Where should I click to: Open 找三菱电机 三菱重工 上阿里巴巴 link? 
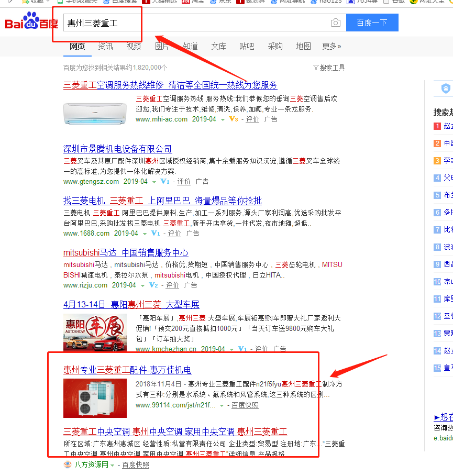click(162, 201)
